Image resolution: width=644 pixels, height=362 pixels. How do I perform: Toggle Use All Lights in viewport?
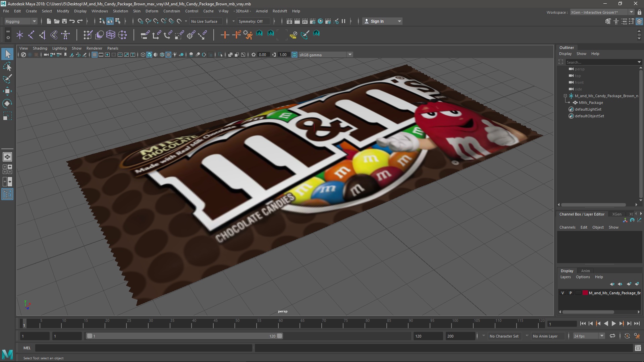[175, 55]
